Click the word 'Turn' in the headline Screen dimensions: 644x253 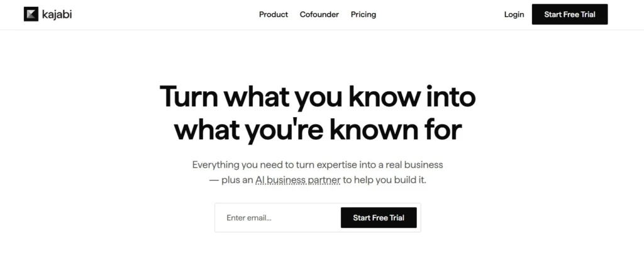pyautogui.click(x=189, y=96)
